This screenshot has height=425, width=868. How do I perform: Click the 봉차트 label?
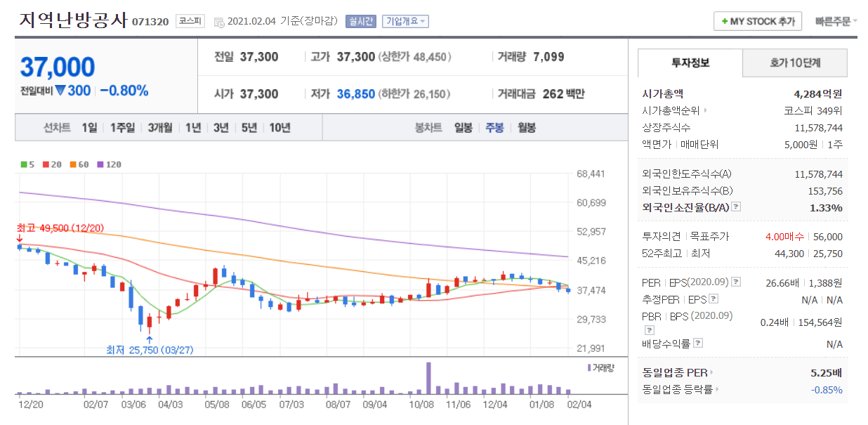click(428, 128)
